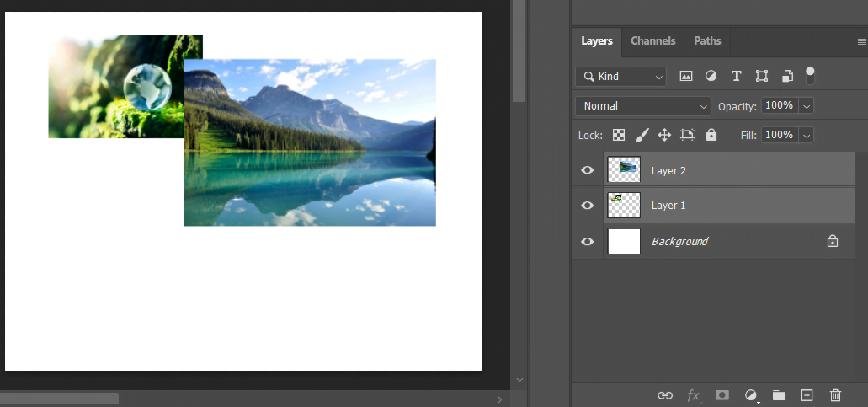The height and width of the screenshot is (407, 868).
Task: Prevent auto-nesting artboard lock icon
Action: pos(688,135)
